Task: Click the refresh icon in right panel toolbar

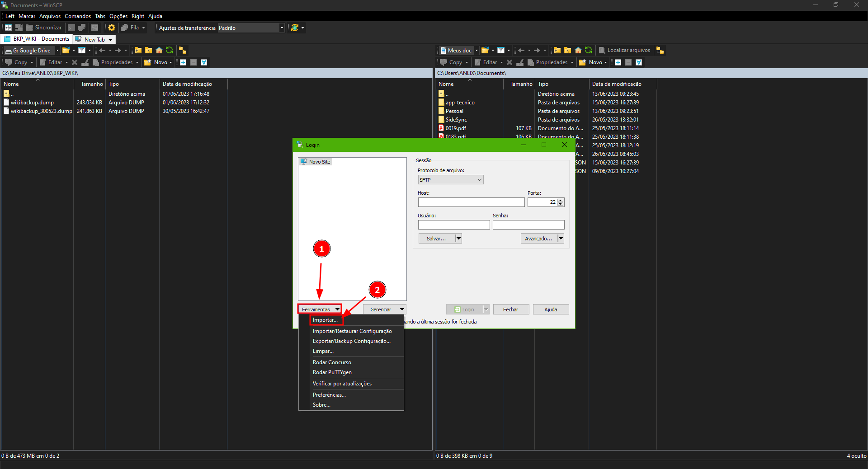Action: (x=588, y=50)
